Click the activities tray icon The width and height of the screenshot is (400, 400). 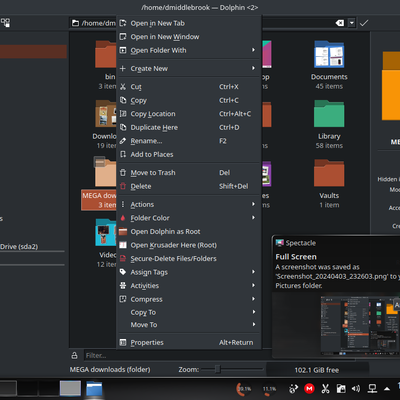[293, 389]
